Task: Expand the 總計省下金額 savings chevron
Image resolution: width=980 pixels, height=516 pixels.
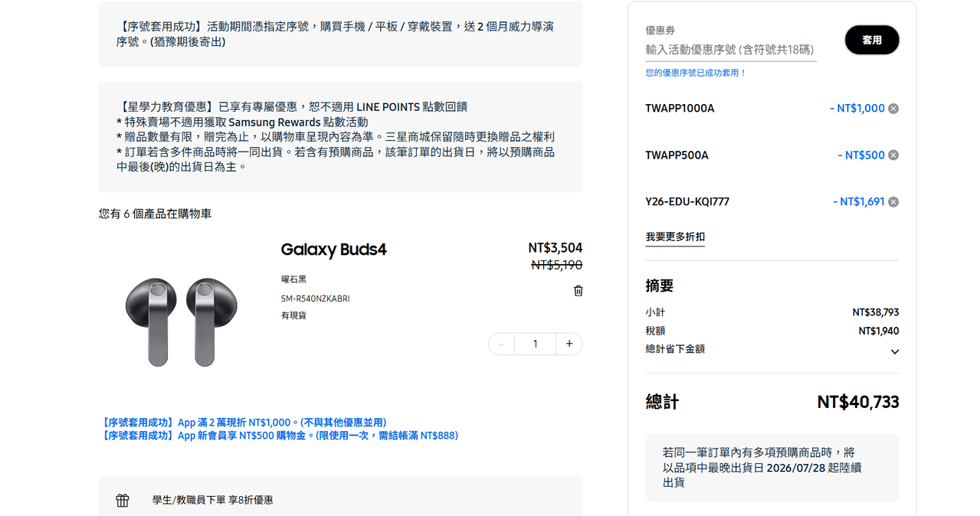Action: click(x=894, y=352)
